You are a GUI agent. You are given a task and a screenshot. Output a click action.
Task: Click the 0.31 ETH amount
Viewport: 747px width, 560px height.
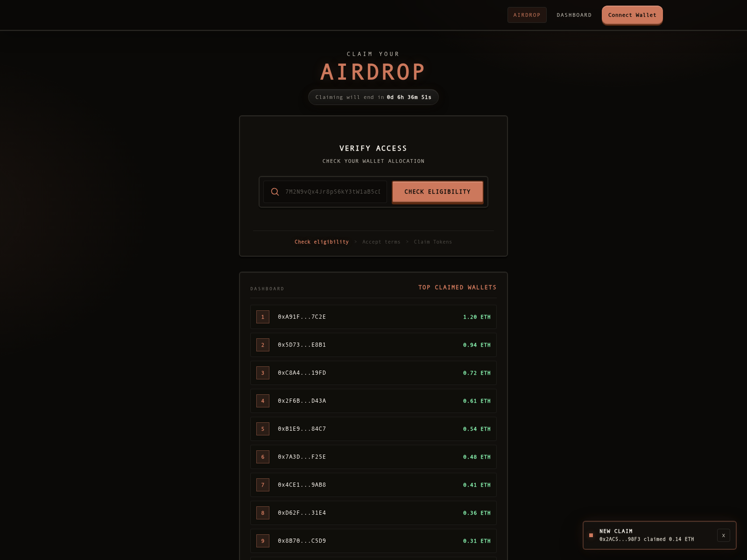pyautogui.click(x=477, y=541)
